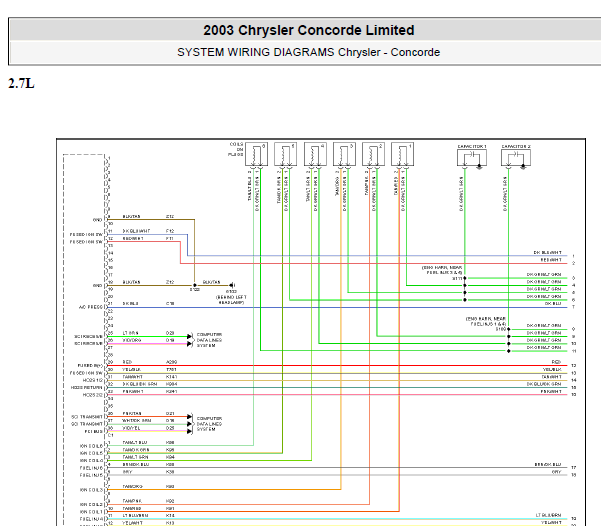Select the subtitle "SYSTEM WIRING DIAGRAMS Chrysler - Concorde"
601x526 pixels.
coord(309,52)
